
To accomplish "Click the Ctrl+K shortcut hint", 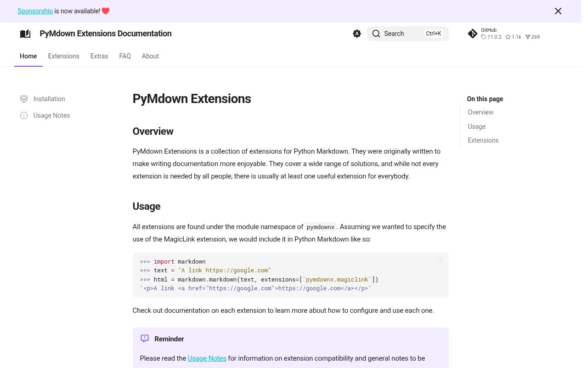I will [x=434, y=34].
